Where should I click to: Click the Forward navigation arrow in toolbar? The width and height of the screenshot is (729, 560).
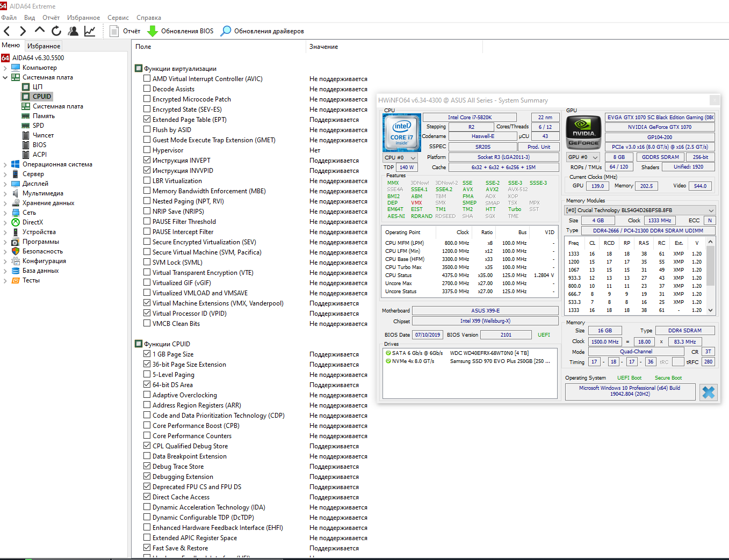(x=23, y=31)
